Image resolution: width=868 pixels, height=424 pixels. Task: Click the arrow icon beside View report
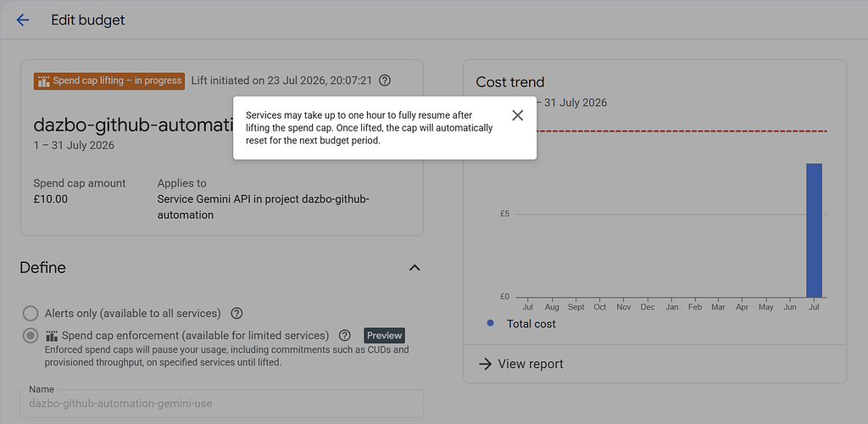coord(485,365)
